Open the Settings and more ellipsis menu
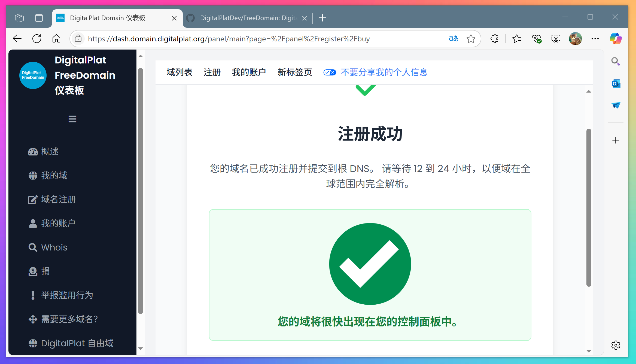The image size is (636, 364). coord(595,39)
